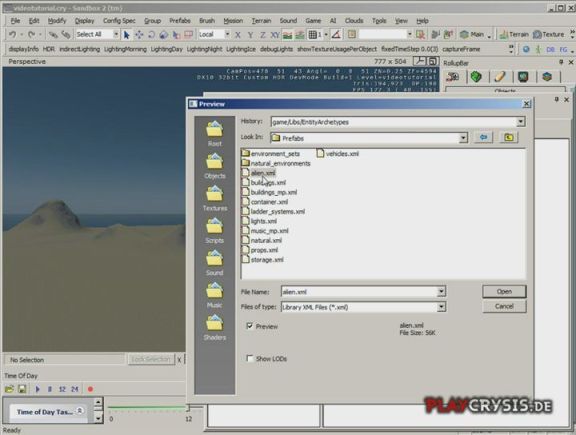Disable the Preview checkbox
The height and width of the screenshot is (435, 576).
point(250,326)
